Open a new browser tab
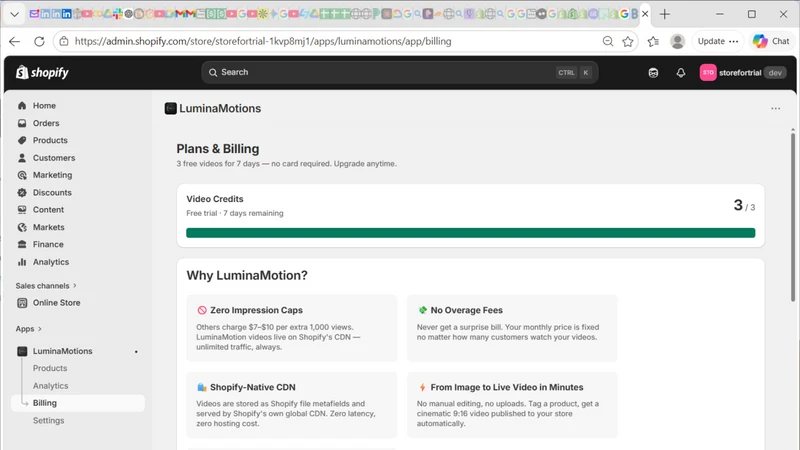The width and height of the screenshot is (800, 450). point(664,14)
